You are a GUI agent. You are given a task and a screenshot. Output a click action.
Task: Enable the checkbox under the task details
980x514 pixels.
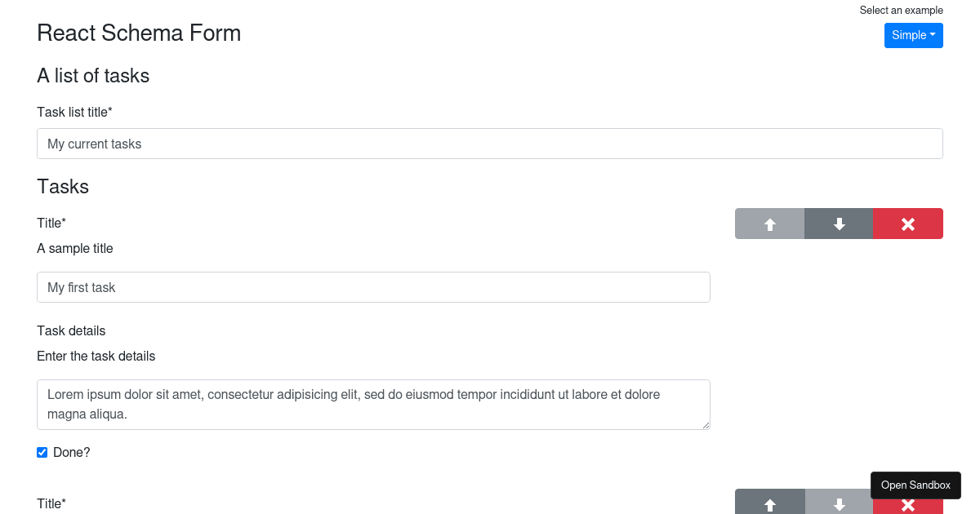(42, 452)
